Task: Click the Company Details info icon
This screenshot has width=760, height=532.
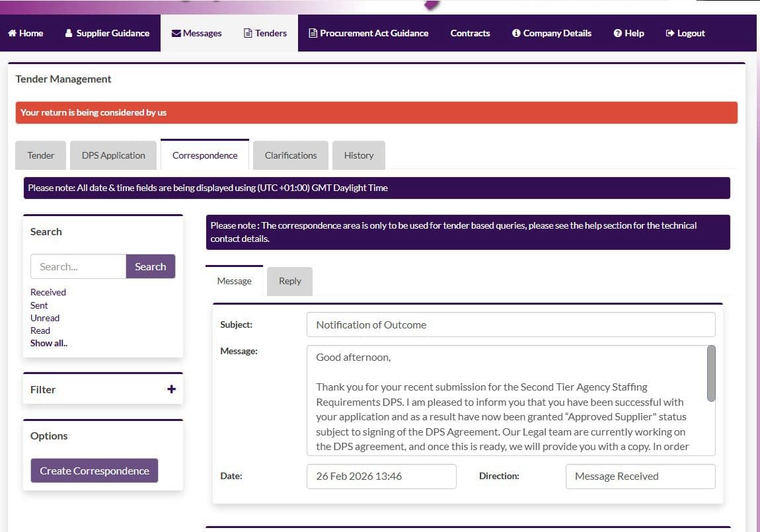Action: [516, 33]
